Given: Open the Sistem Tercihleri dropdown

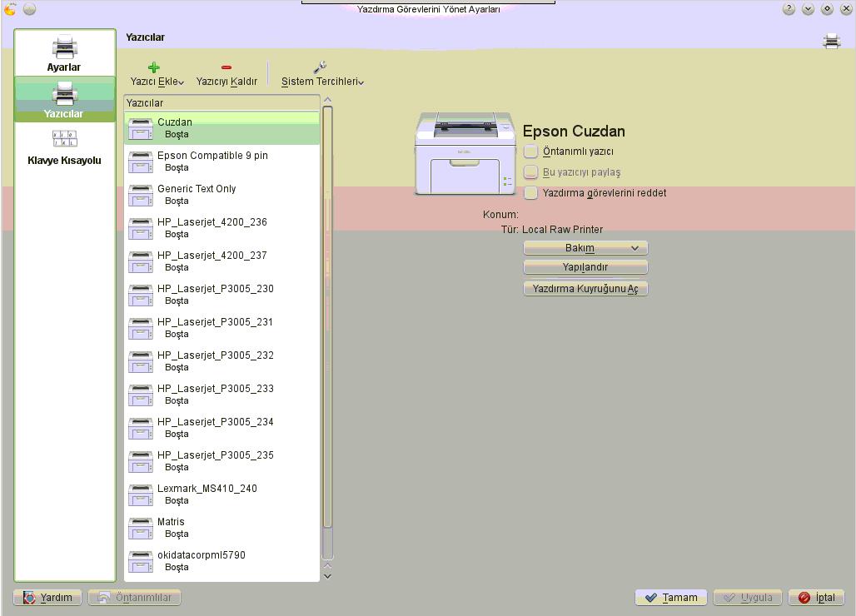Looking at the screenshot, I should (322, 75).
